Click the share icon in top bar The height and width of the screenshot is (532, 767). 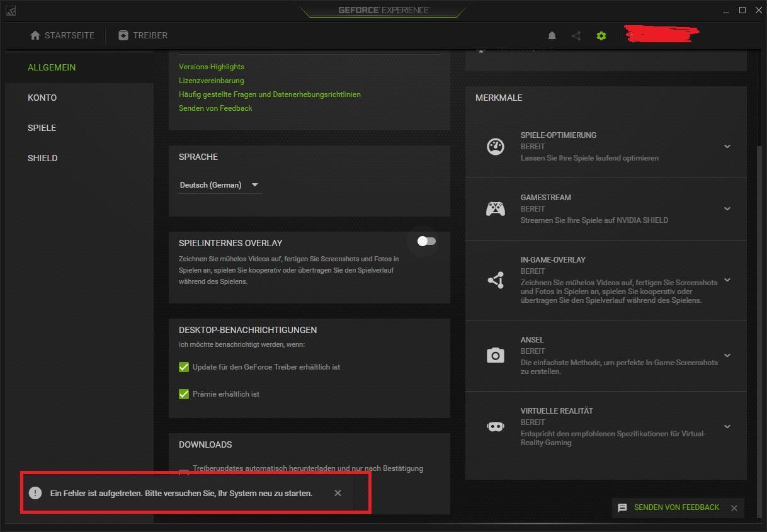click(x=576, y=36)
